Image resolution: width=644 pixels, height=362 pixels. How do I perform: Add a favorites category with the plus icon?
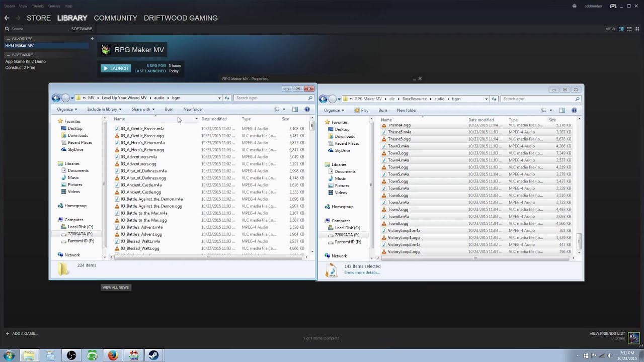[x=92, y=39]
